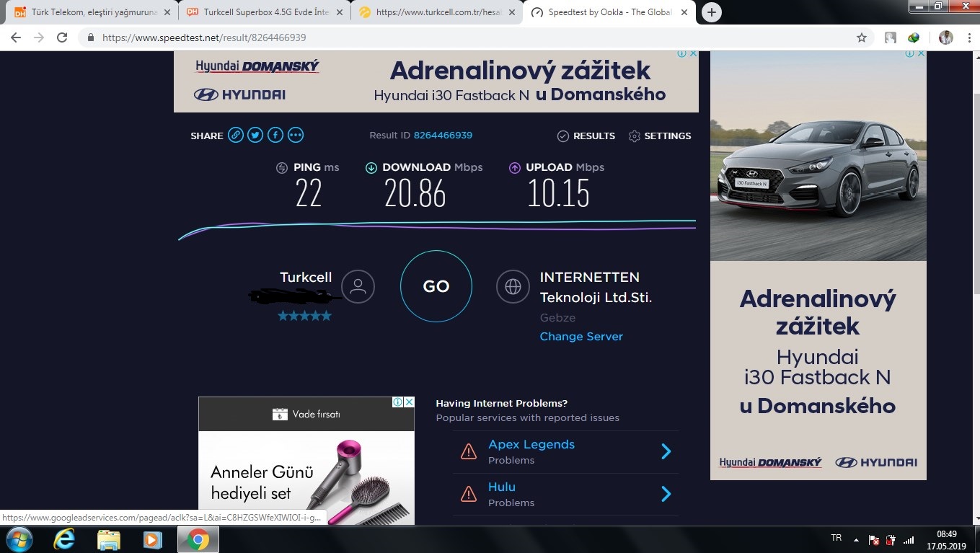The image size is (980, 553).
Task: Click the address bar URL
Action: pos(203,37)
